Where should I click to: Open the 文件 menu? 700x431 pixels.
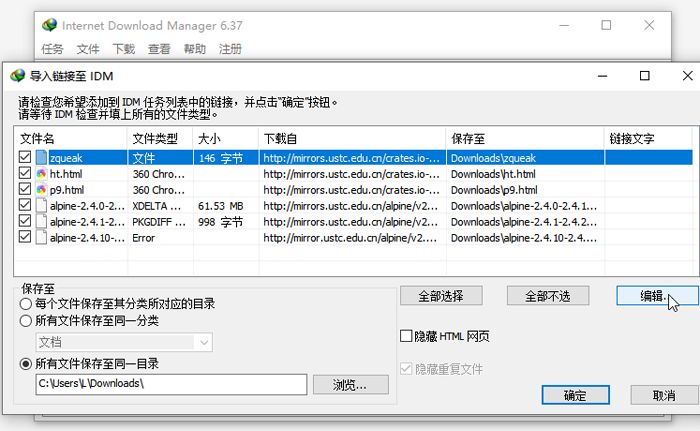(88, 49)
